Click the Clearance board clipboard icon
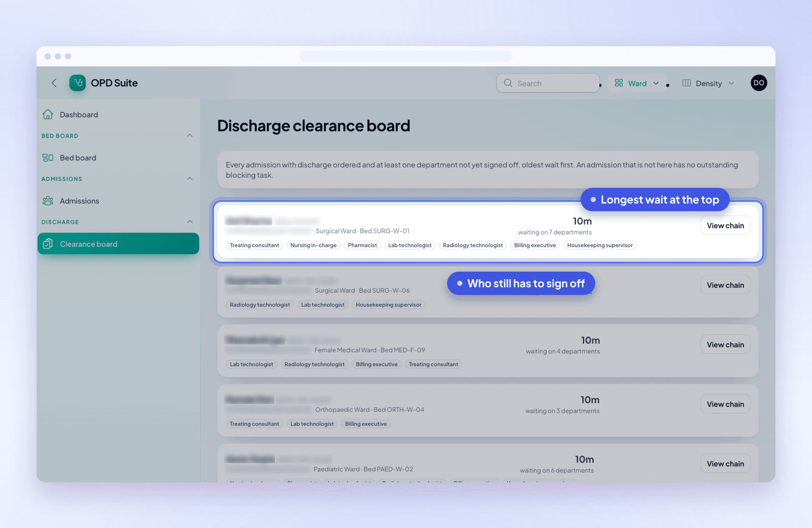This screenshot has width=812, height=528. point(48,244)
